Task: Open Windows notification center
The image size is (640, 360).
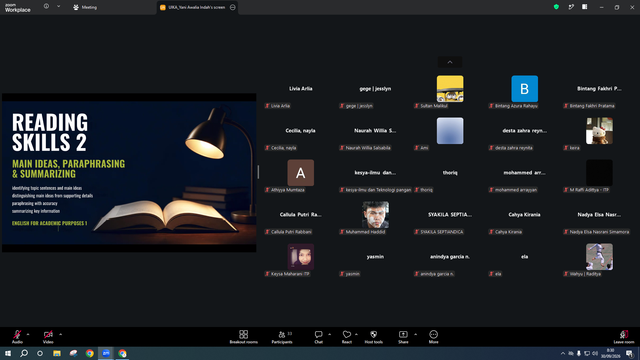Action: tap(630, 353)
